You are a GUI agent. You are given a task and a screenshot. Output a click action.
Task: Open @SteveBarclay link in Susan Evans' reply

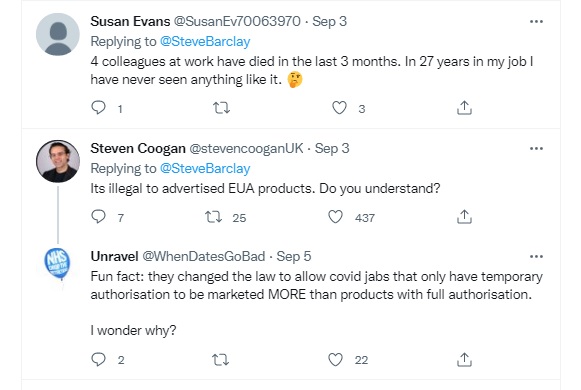(x=205, y=41)
